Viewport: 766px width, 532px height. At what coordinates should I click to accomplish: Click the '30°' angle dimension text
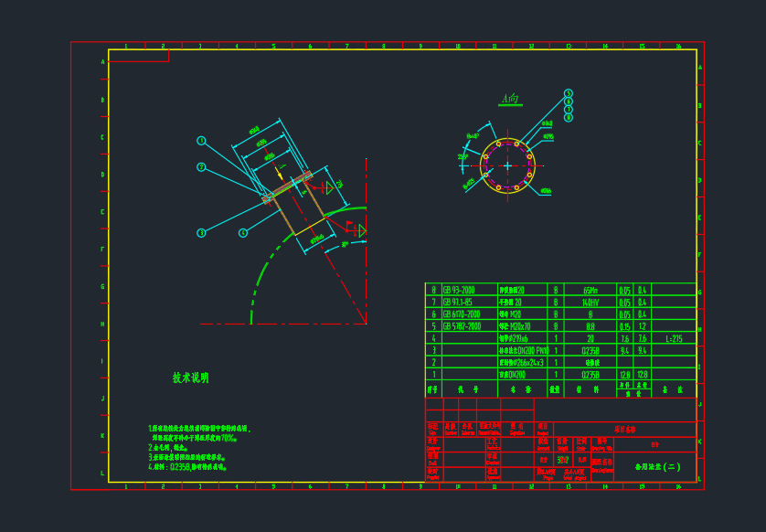point(345,245)
